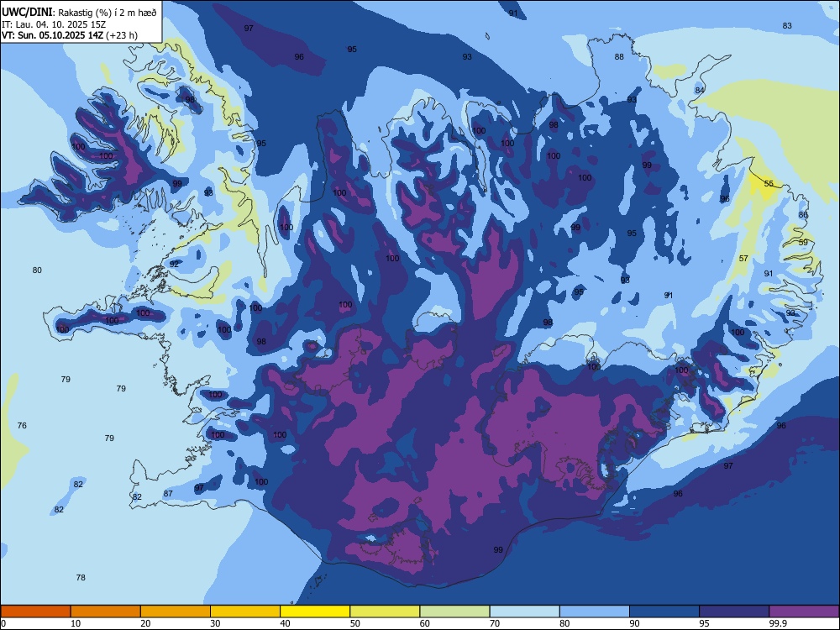Click the humidity value '57' on the map
This screenshot has height=630, width=840.
click(743, 258)
